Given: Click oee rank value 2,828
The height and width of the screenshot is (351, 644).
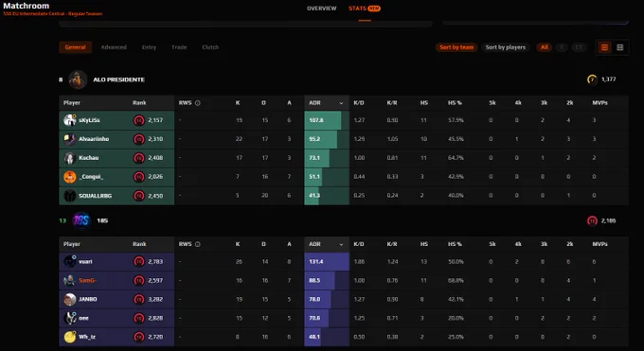Looking at the screenshot, I should [155, 318].
